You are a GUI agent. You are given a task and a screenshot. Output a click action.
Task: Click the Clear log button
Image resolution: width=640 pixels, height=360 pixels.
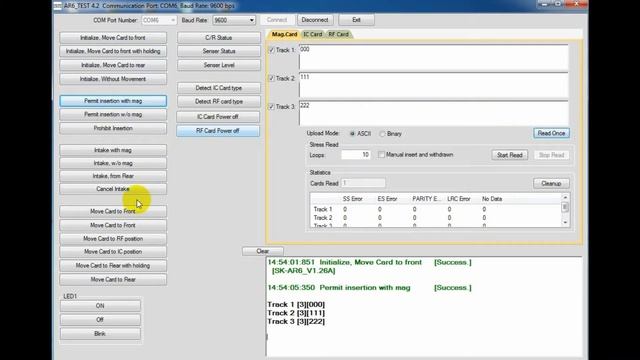click(x=263, y=251)
